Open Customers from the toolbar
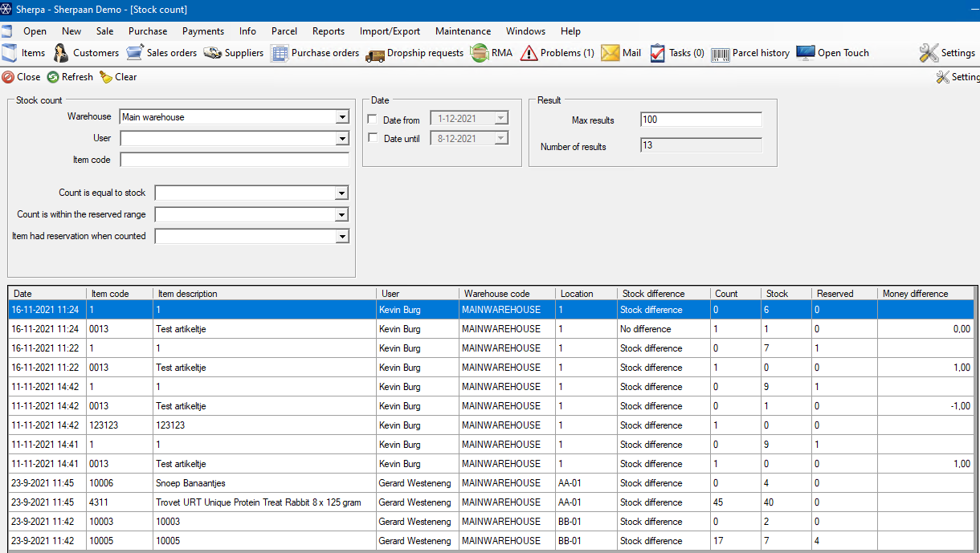 (x=61, y=53)
